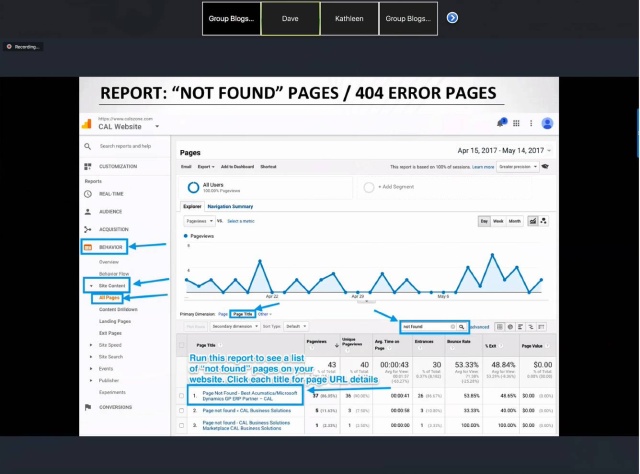Open the three-dot more options menu
This screenshot has height=474, width=640.
(x=531, y=123)
